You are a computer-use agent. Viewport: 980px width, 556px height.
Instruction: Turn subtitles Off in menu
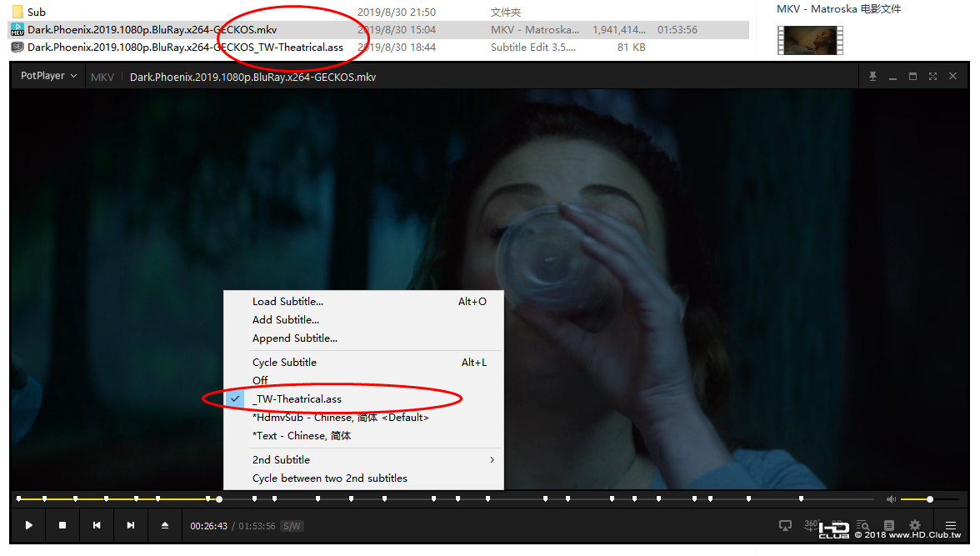coord(363,380)
